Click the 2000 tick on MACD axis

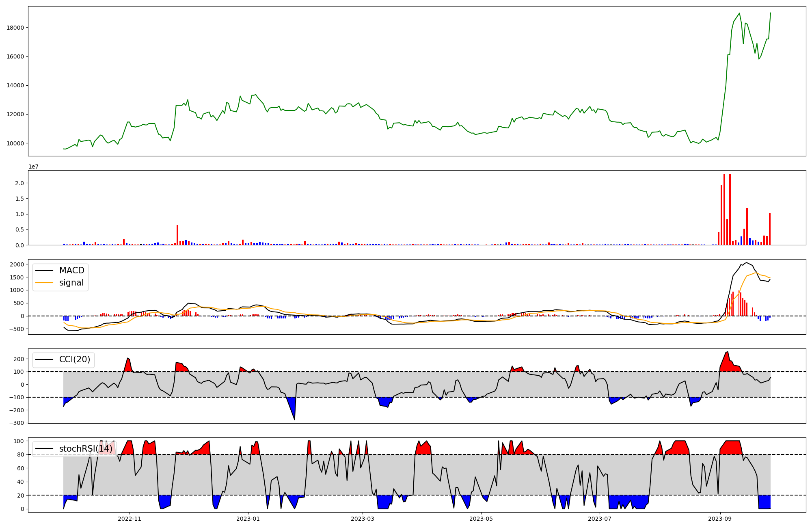pyautogui.click(x=17, y=264)
